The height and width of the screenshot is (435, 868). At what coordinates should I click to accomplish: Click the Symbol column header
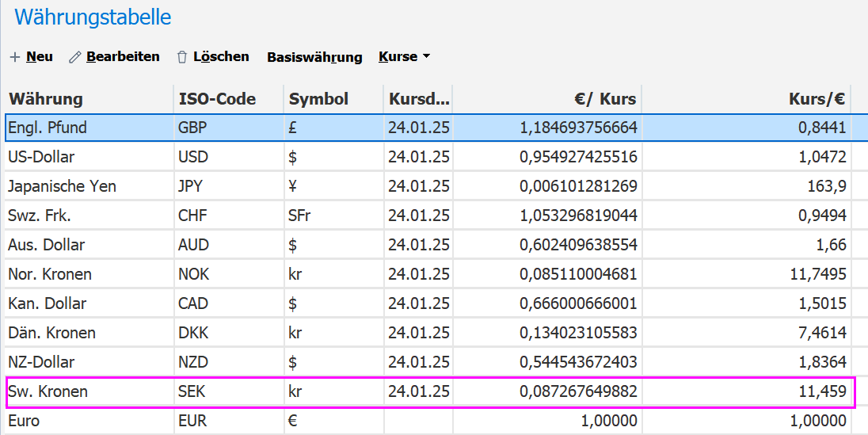click(x=318, y=99)
